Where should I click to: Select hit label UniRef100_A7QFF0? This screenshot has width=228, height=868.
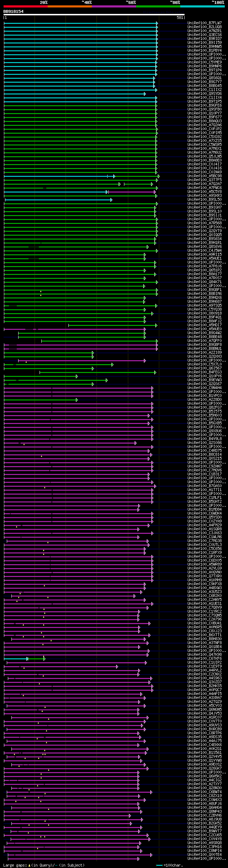coord(204,341)
